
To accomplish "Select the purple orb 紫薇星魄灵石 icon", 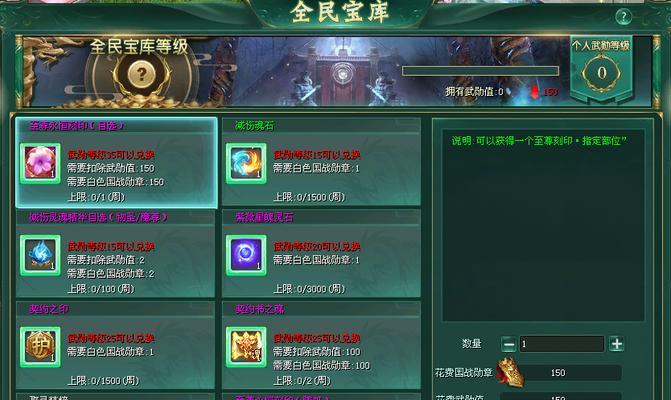I will pyautogui.click(x=246, y=255).
